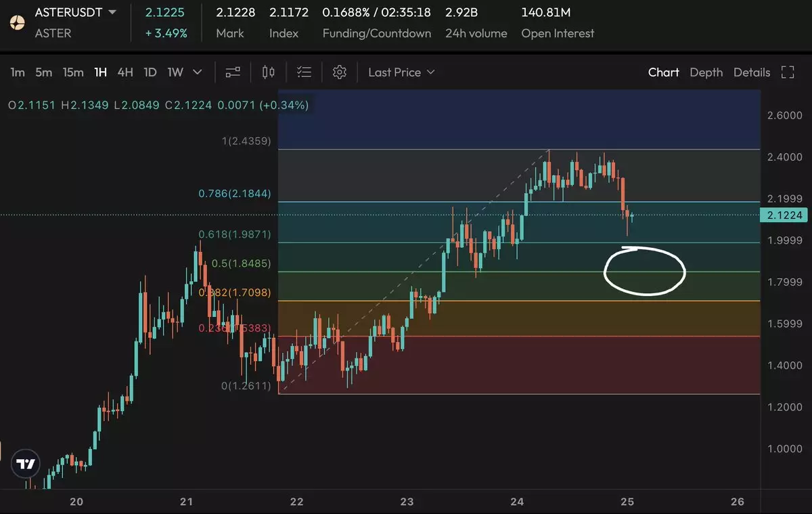Select the Fibonacci 0.618(1.9871) level label
The width and height of the screenshot is (812, 514).
pos(235,234)
